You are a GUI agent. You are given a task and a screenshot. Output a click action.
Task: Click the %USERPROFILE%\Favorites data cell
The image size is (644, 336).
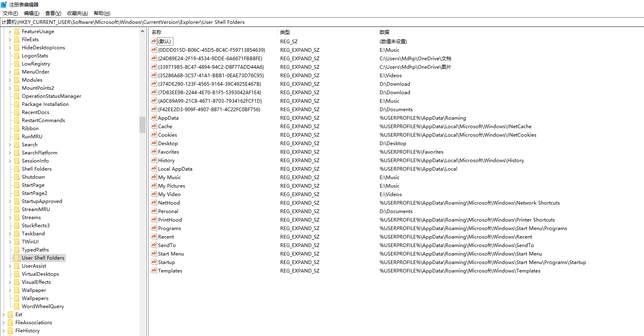[412, 152]
